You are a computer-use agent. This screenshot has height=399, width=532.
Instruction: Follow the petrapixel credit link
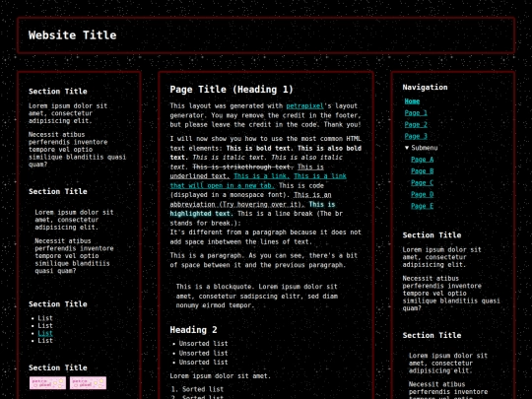(304, 105)
